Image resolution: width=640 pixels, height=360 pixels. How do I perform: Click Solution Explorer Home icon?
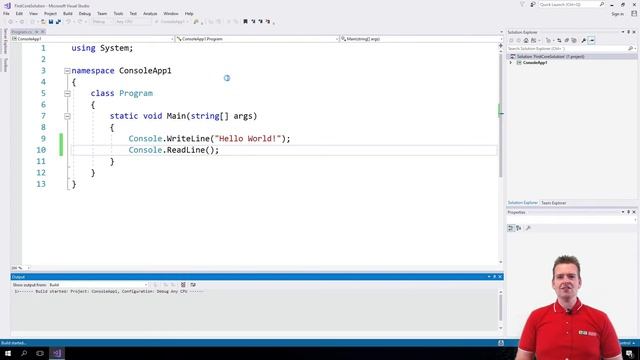click(x=526, y=40)
